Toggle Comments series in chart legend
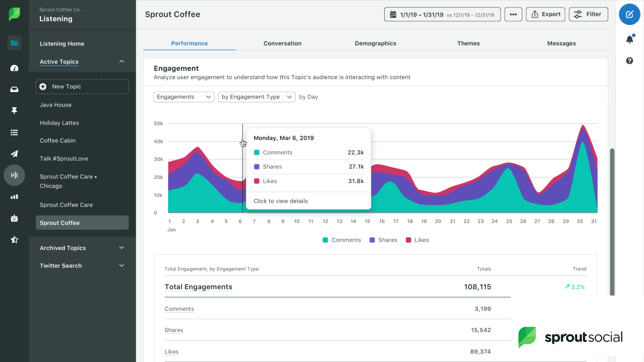The height and width of the screenshot is (362, 644). coord(342,240)
